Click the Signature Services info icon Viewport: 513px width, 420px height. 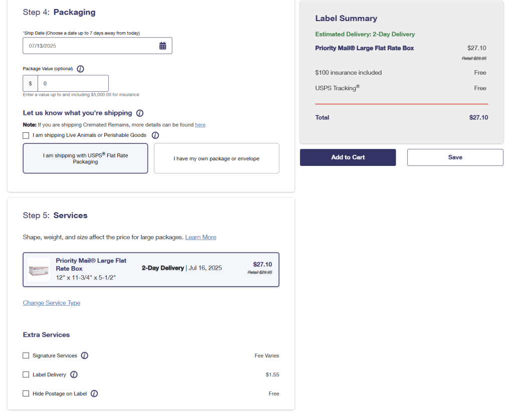[85, 356]
